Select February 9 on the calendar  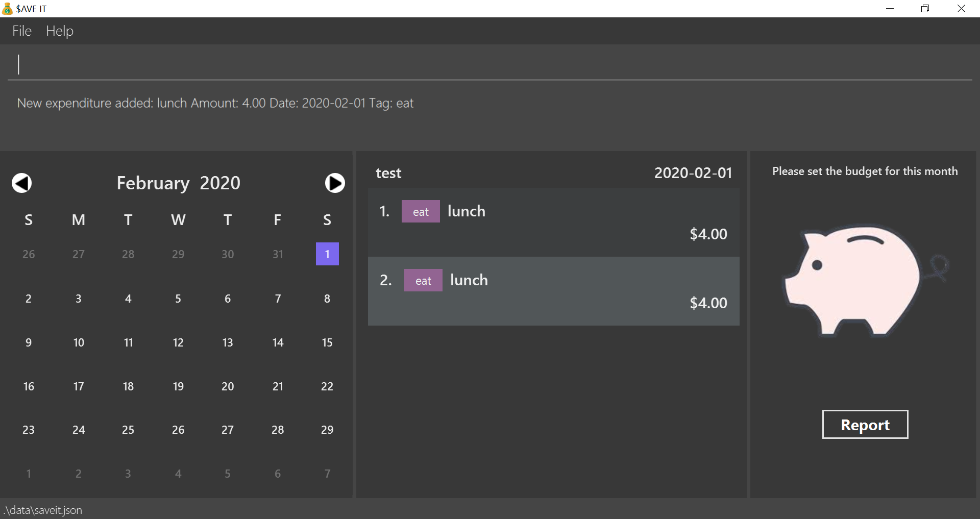[29, 342]
